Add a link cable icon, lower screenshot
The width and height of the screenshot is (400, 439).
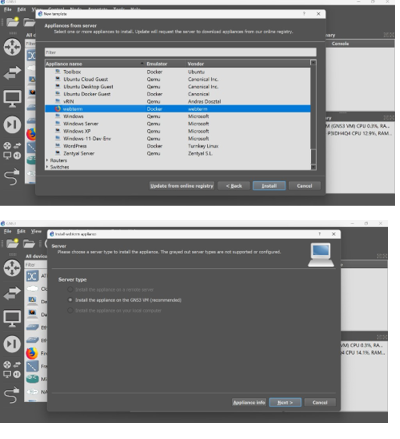coord(12,395)
